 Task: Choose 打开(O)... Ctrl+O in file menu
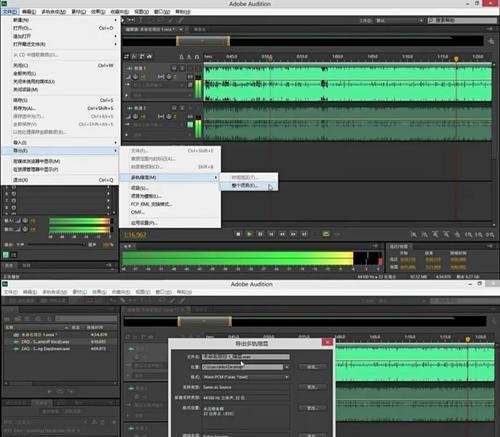(x=63, y=28)
